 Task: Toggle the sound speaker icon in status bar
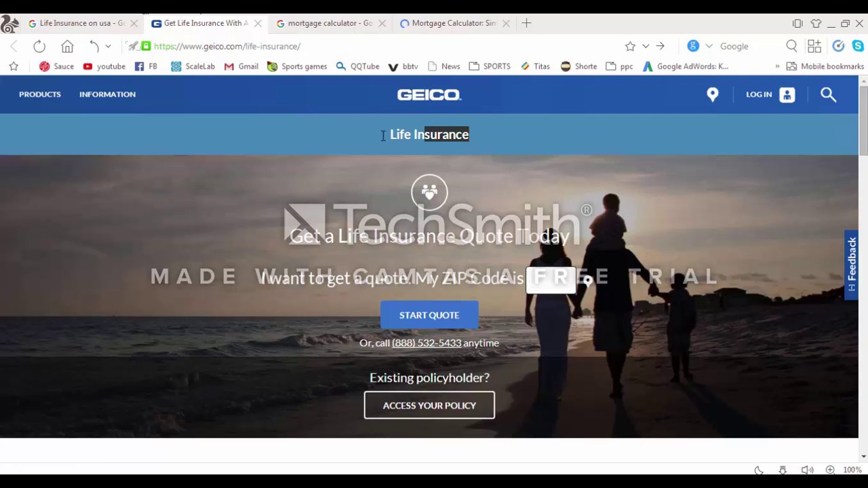(x=807, y=470)
